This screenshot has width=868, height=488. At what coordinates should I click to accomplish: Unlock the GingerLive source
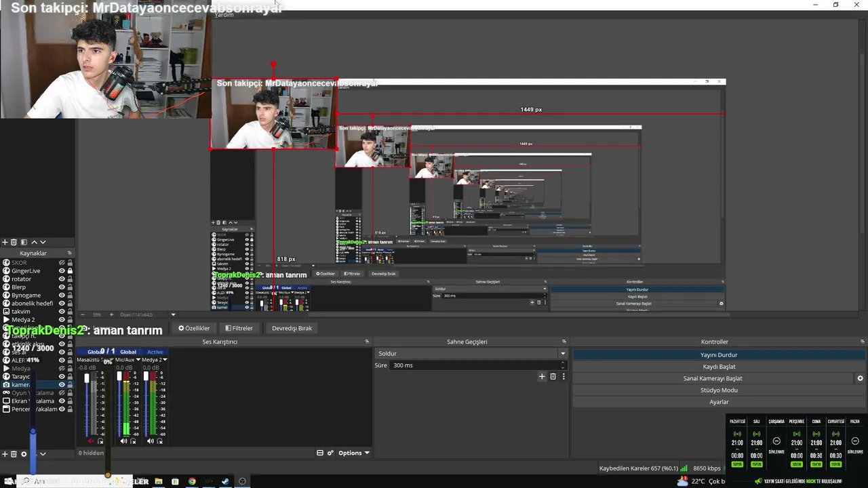(x=70, y=271)
